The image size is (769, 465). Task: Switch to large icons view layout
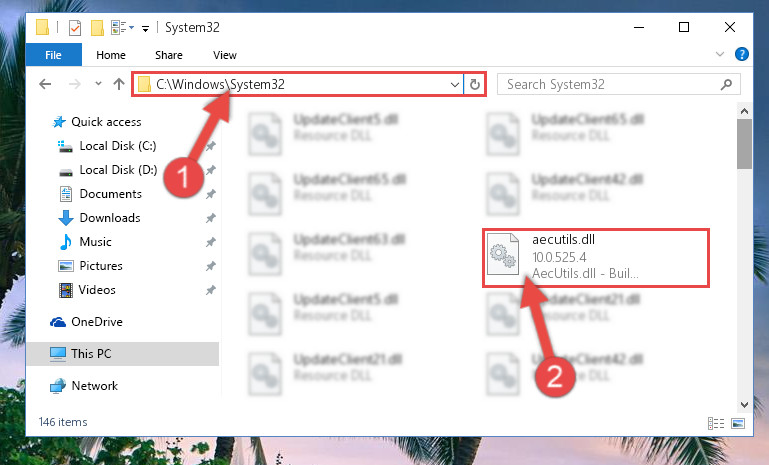pos(738,423)
